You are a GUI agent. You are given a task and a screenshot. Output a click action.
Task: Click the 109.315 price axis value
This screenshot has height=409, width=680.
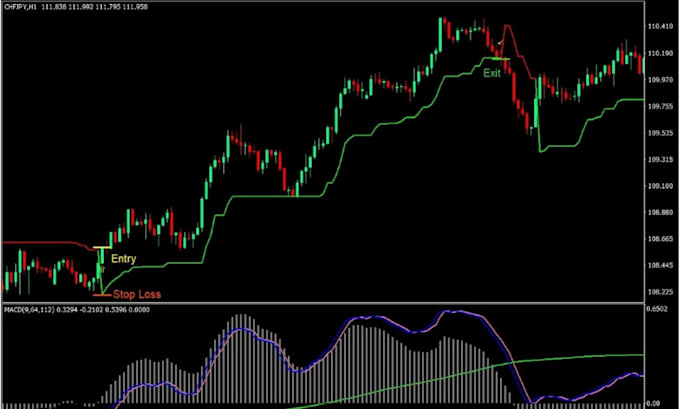pyautogui.click(x=660, y=160)
